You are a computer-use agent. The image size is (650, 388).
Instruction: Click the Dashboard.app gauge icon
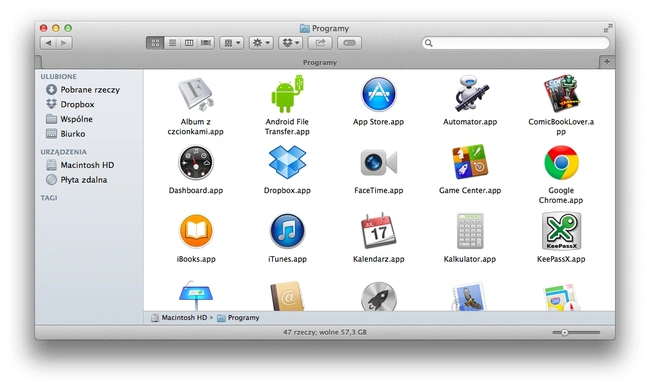[x=196, y=163]
